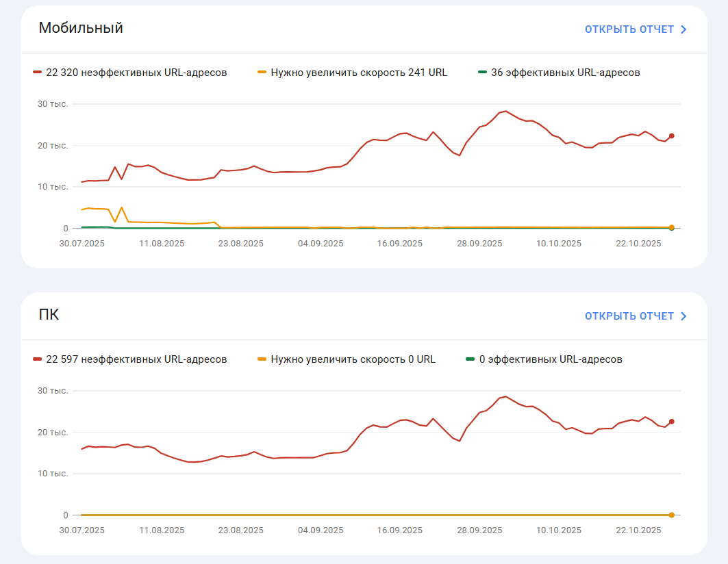
Task: Click the green legend marker in the ПК chart
Action: [x=470, y=359]
